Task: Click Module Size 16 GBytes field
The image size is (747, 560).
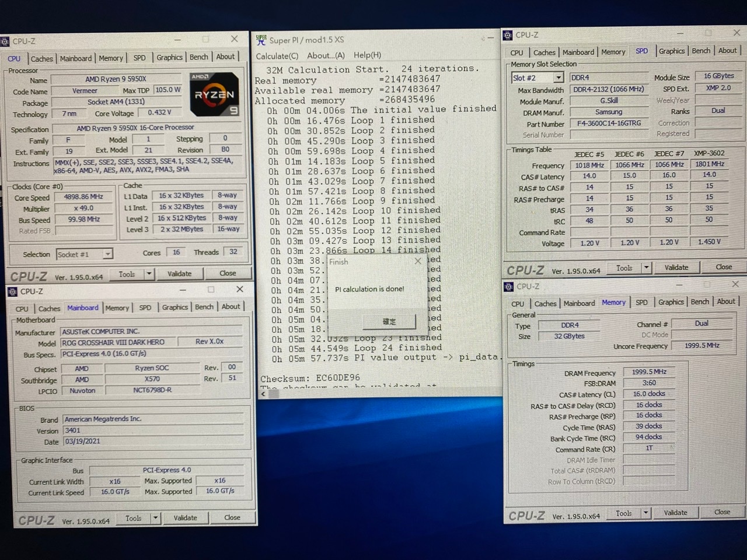Action: pos(719,76)
